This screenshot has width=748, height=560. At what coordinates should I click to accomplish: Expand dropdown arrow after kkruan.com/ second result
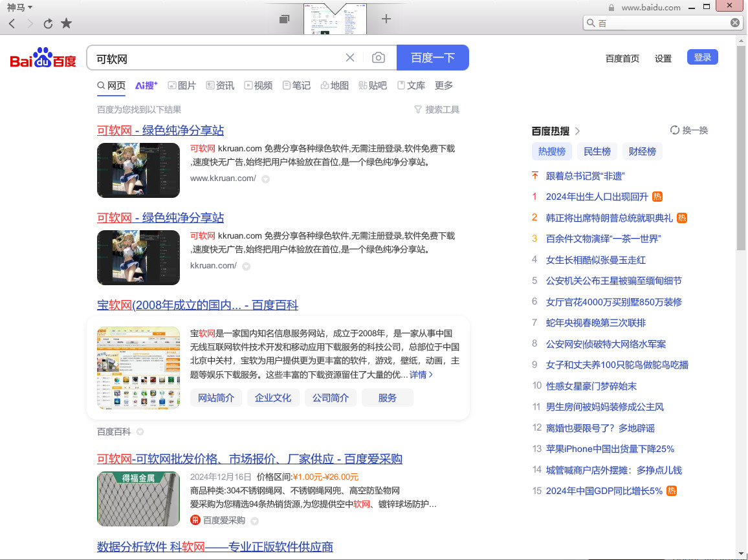coord(246,266)
